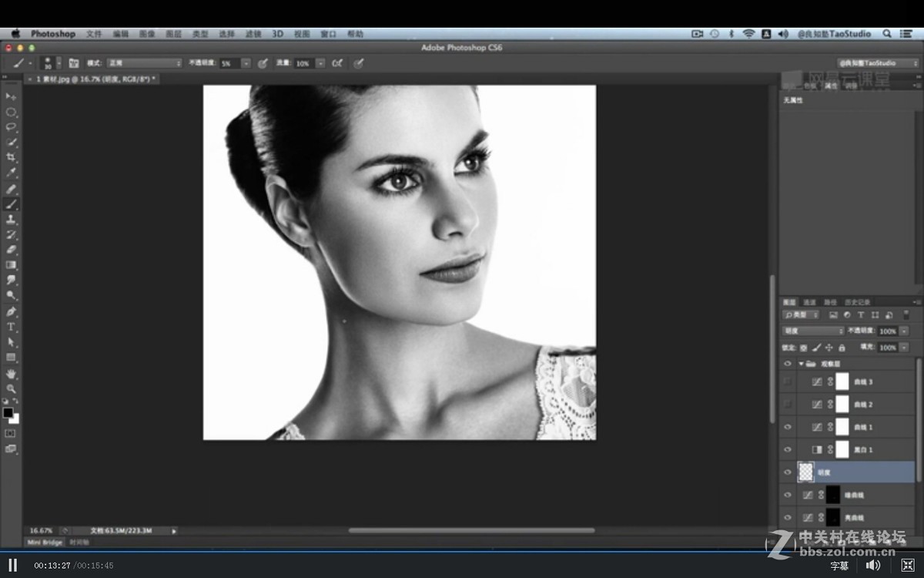Select the Hand tool

tap(11, 374)
